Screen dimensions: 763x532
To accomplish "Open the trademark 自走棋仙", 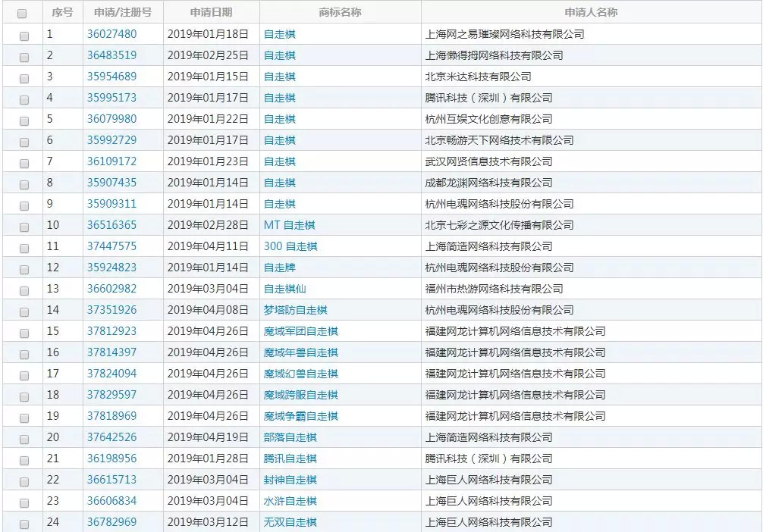I will tap(285, 289).
